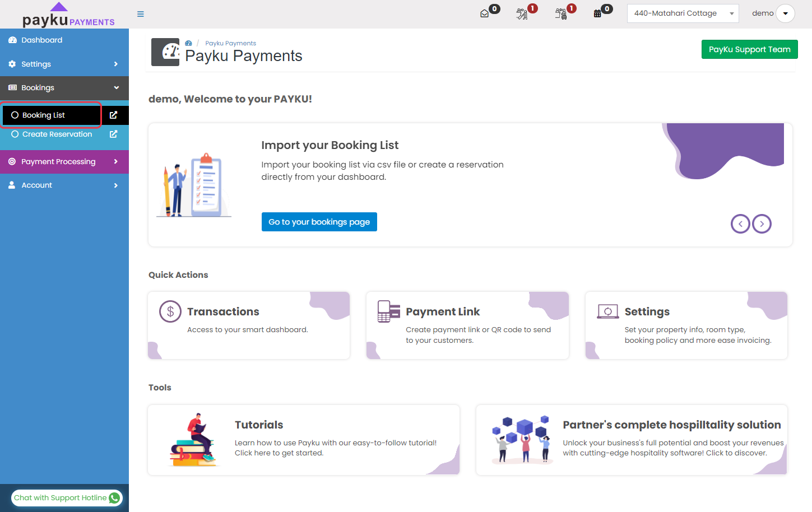Click the Account person icon in sidebar
812x512 pixels.
coord(12,185)
